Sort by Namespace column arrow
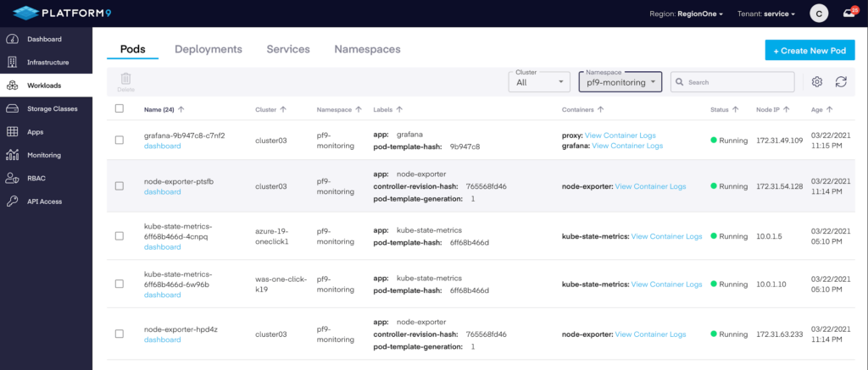Viewport: 868px width, 370px height. click(359, 109)
